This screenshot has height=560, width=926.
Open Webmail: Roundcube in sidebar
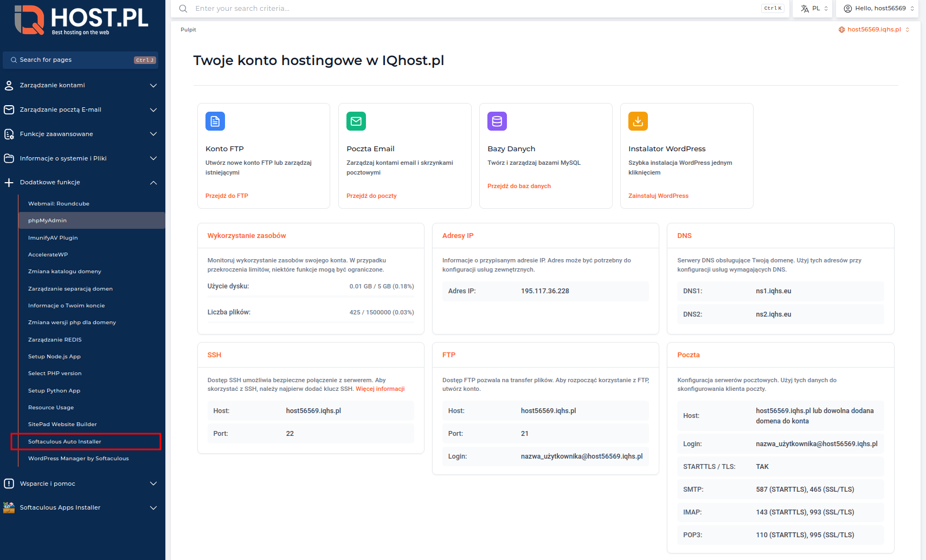point(59,204)
